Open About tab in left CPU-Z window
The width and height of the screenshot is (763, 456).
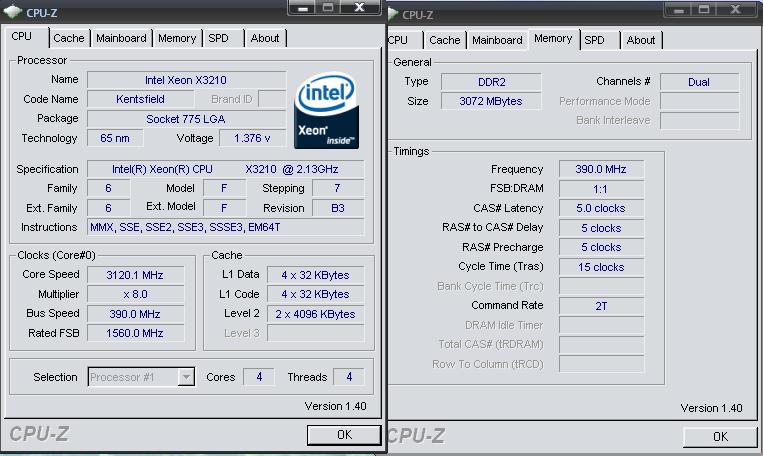pyautogui.click(x=265, y=38)
